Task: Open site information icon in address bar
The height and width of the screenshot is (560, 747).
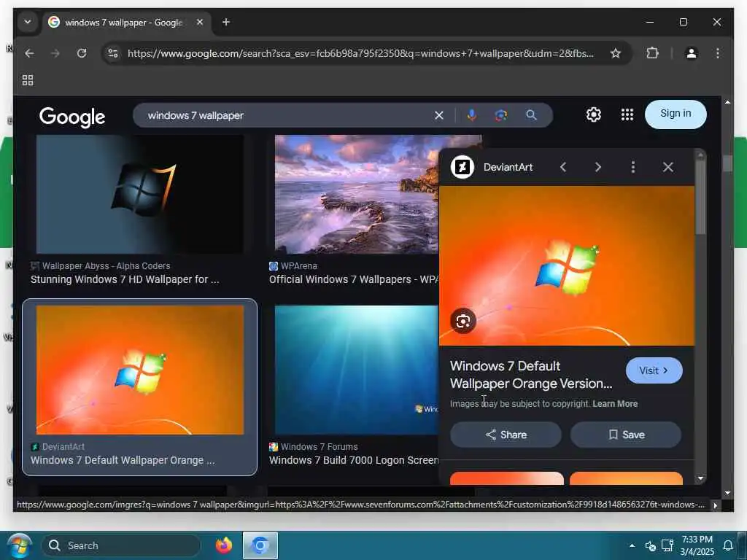Action: [x=113, y=53]
